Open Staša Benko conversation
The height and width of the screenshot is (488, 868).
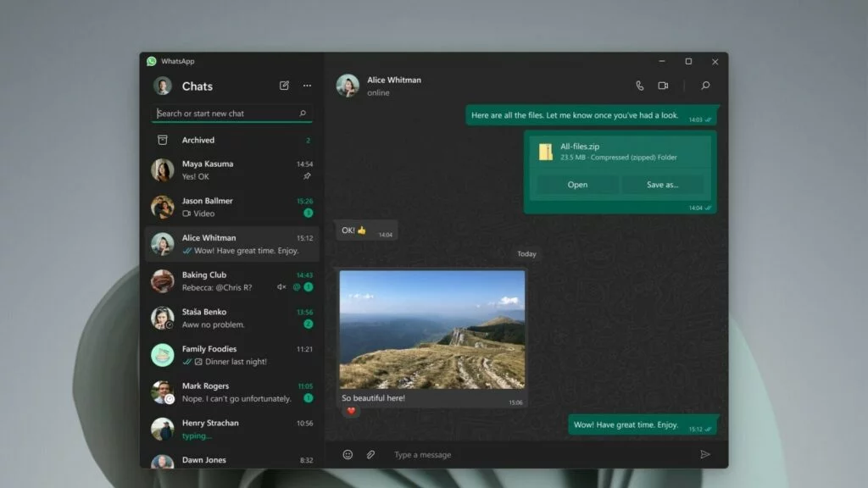(x=232, y=319)
